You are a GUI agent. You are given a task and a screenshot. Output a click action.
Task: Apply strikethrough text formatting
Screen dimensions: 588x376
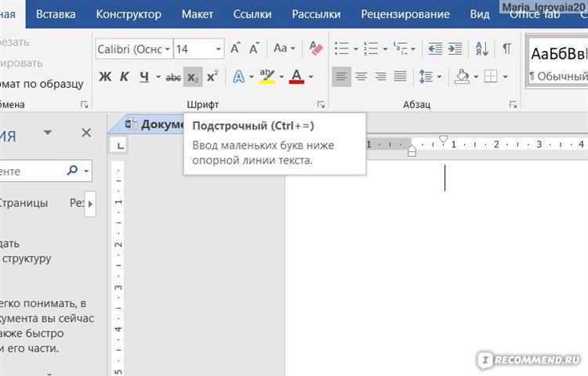tap(173, 77)
